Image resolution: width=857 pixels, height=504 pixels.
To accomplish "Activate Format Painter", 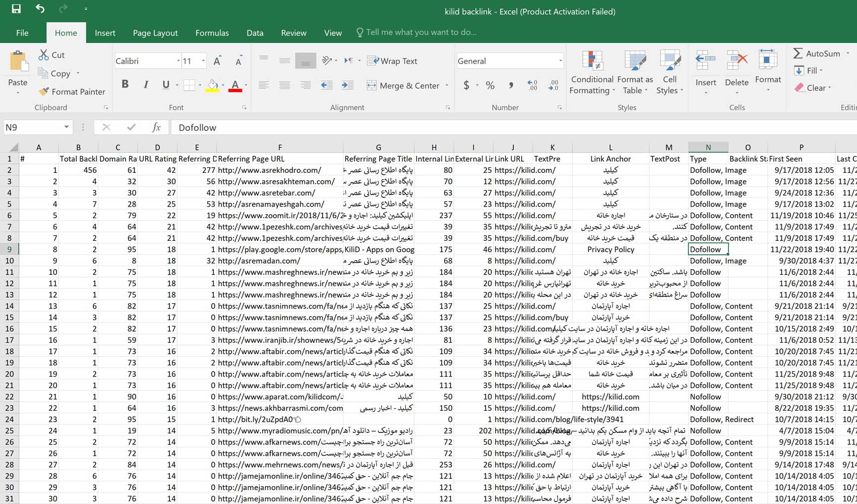I will [x=72, y=92].
